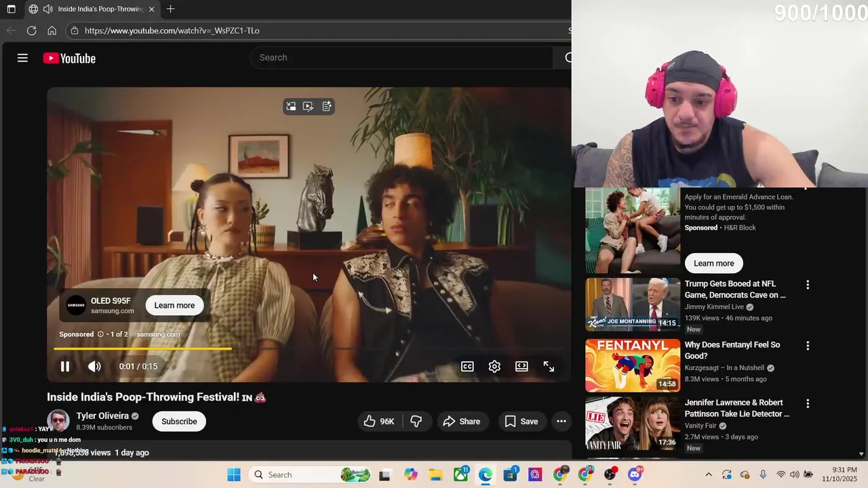868x488 pixels.
Task: Open Edge tab actions menu
Action: [x=11, y=9]
